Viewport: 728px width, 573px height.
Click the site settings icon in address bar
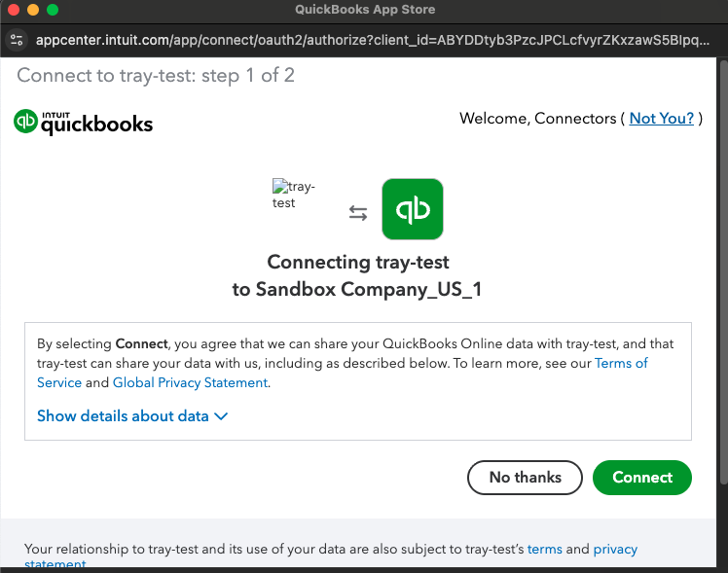[x=16, y=40]
